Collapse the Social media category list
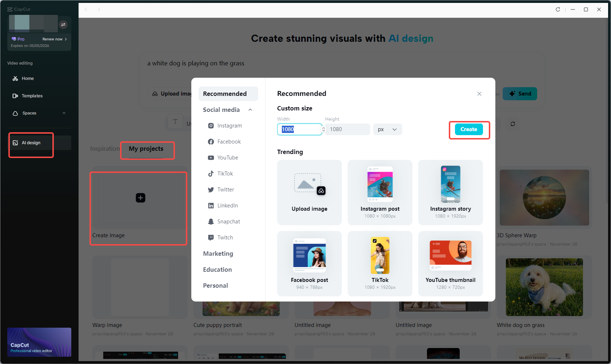 pos(250,109)
